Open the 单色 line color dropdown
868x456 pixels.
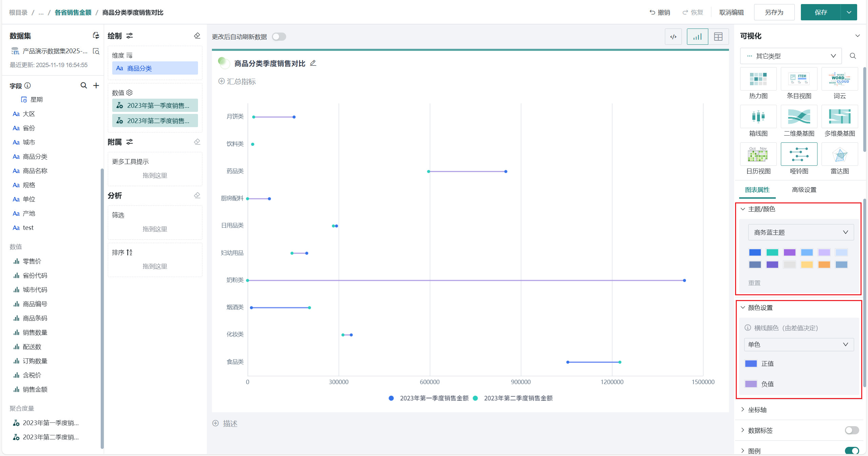(x=799, y=344)
